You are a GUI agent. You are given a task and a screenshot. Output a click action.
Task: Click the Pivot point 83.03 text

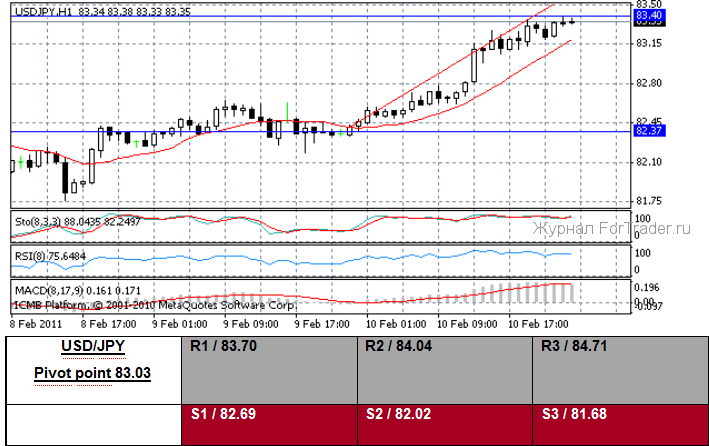pos(91,373)
